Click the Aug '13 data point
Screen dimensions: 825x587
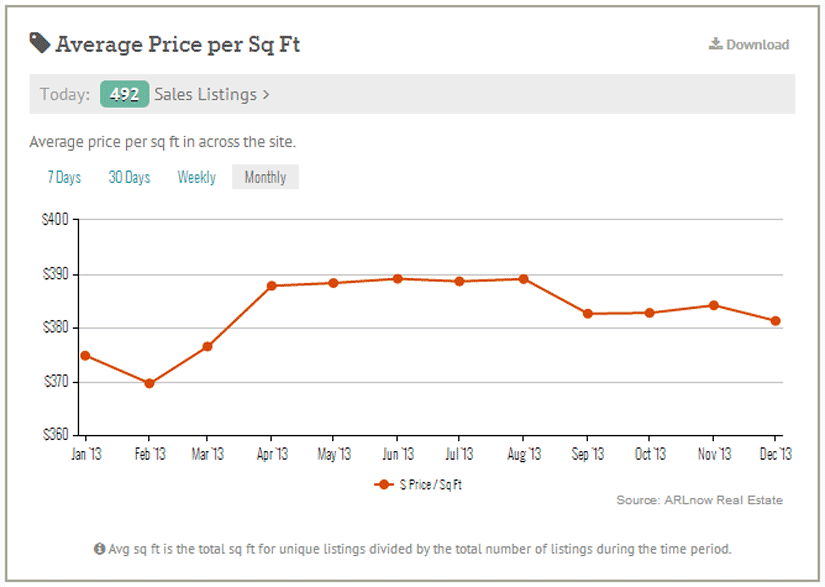tap(523, 279)
